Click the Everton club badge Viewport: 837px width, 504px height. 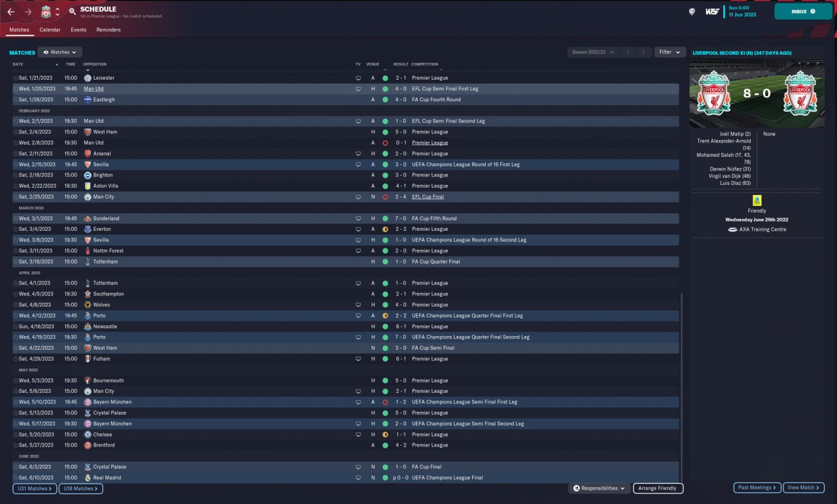(88, 229)
